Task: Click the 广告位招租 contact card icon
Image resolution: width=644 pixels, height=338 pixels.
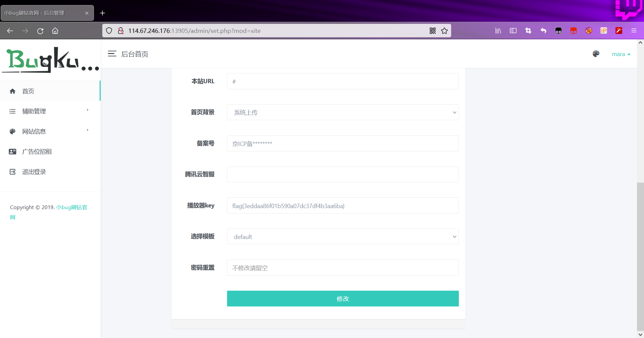Action: tap(12, 151)
